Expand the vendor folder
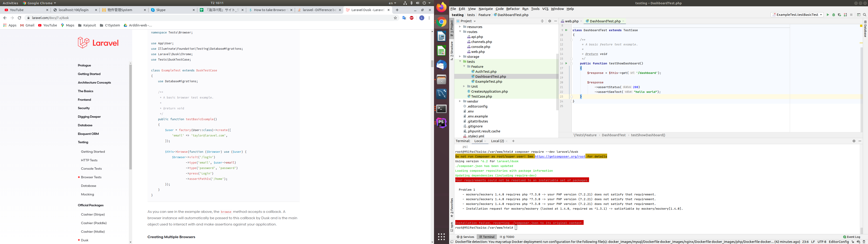The height and width of the screenshot is (244, 868). point(460,101)
